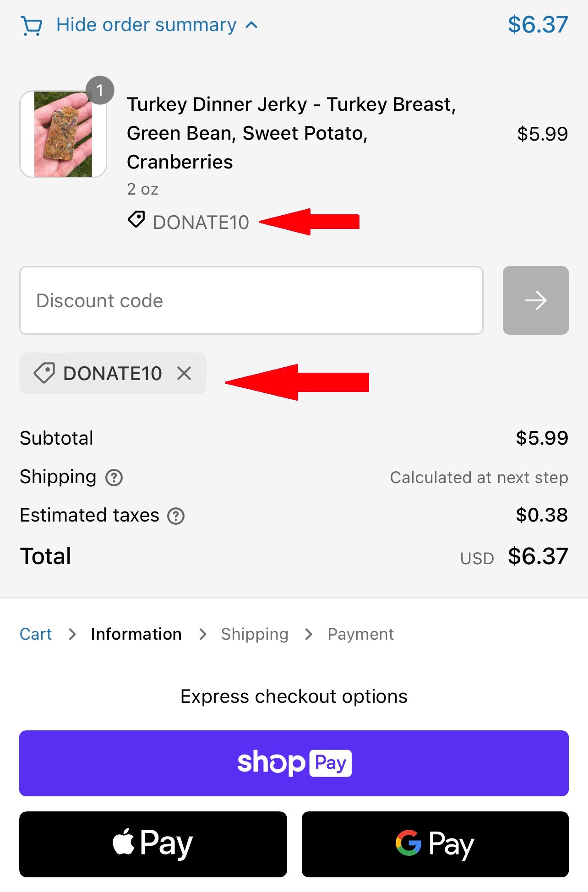Show shipping help tooltip icon

[114, 478]
